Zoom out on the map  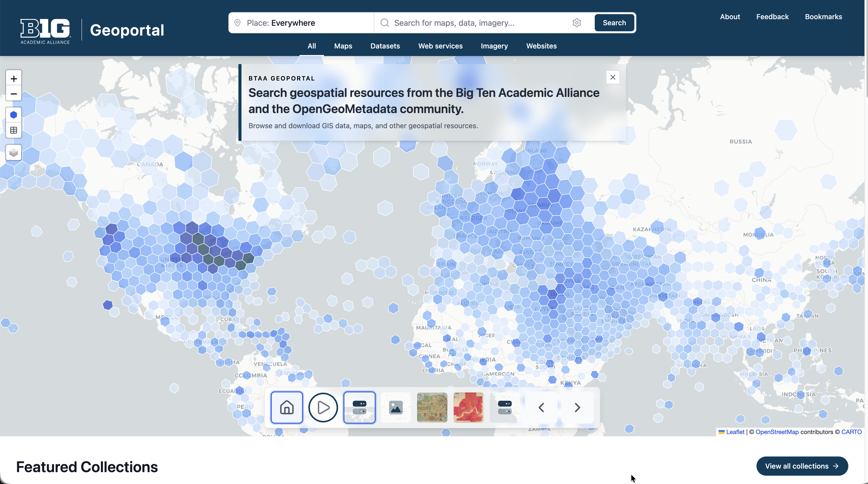pos(13,94)
